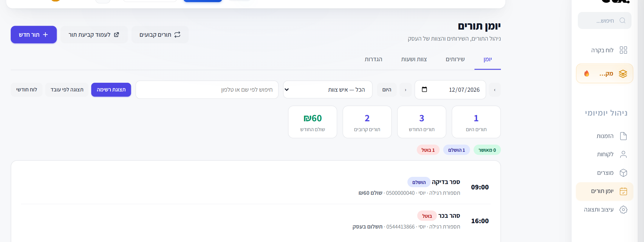Open design settings gear icon (עיצוב ותצוגה)
Viewport: 644px width, 242px height.
tap(623, 209)
